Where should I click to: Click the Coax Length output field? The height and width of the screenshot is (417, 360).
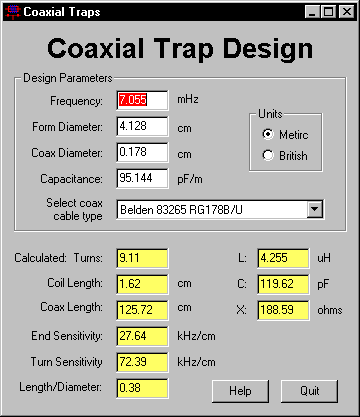(x=143, y=310)
